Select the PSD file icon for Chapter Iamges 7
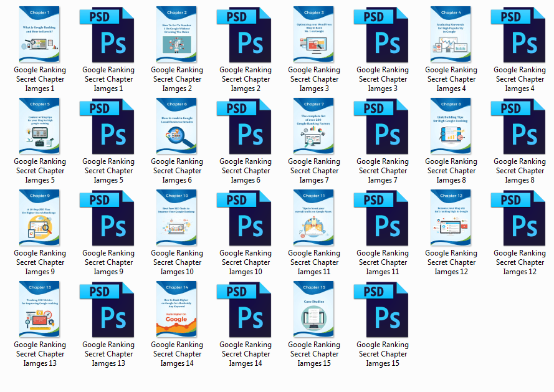The height and width of the screenshot is (392, 554). 383,127
